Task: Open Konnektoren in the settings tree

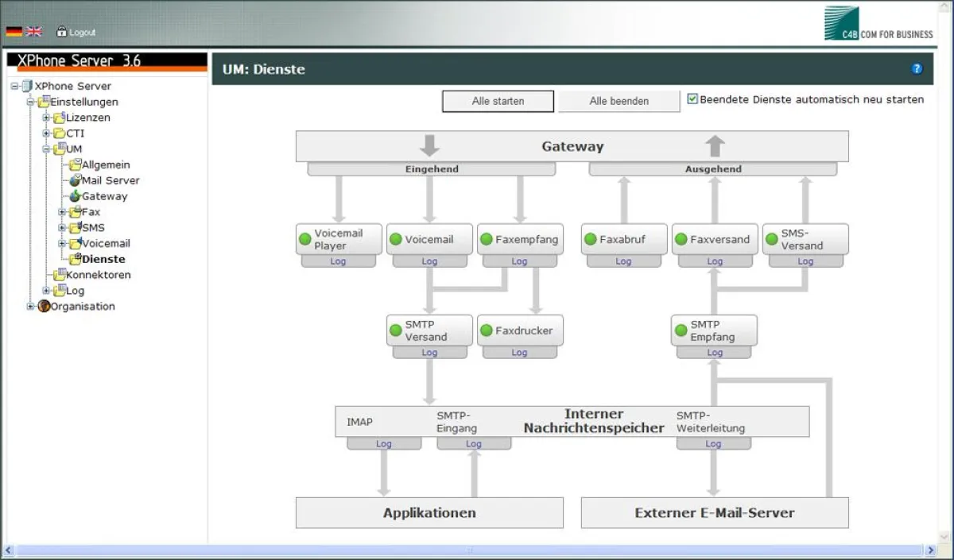Action: point(98,275)
